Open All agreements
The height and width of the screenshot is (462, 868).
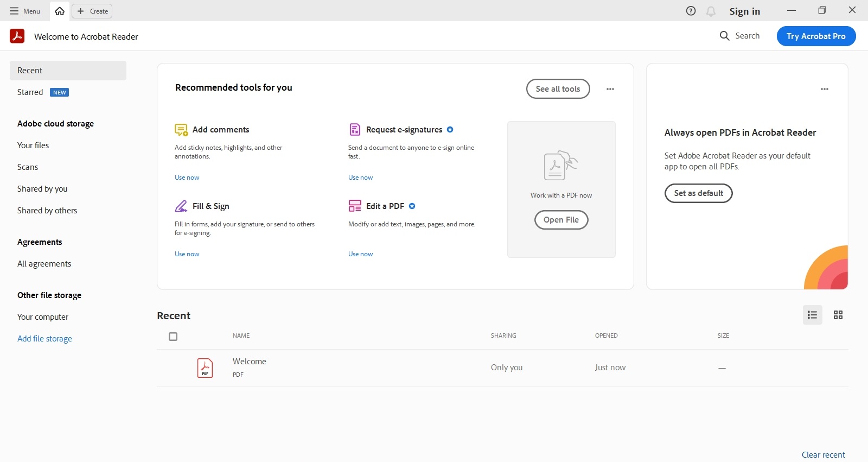click(44, 264)
